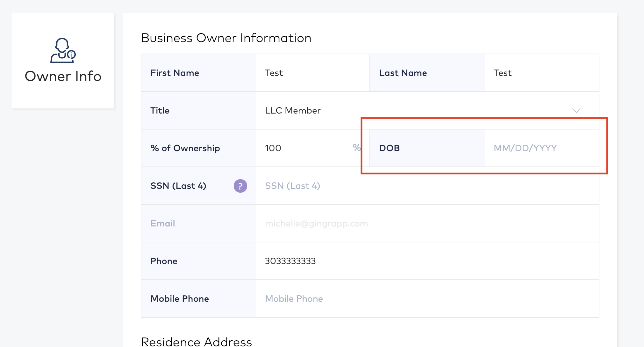Click the Owner Info person icon
644x347 pixels.
63,50
